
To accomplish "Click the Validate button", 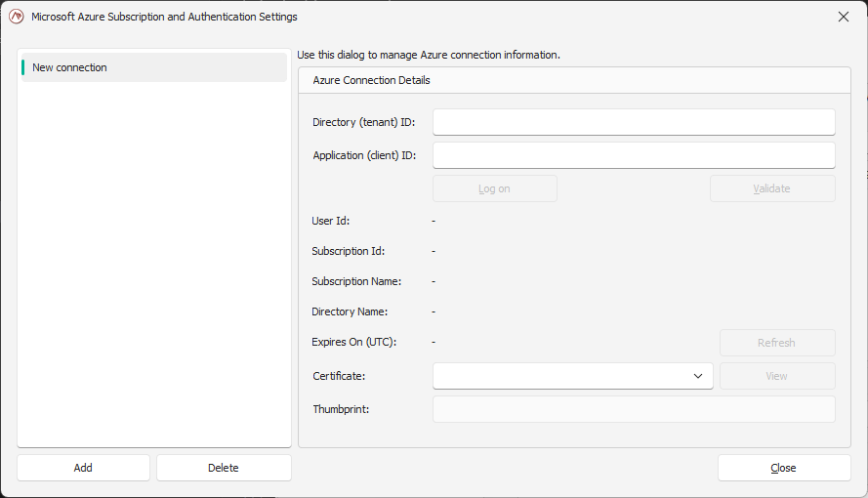I will (x=772, y=188).
